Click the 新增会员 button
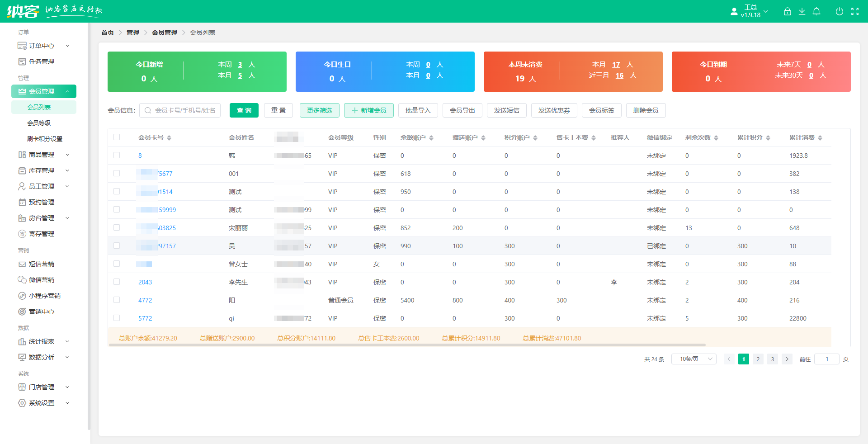The width and height of the screenshot is (868, 444). coord(368,110)
